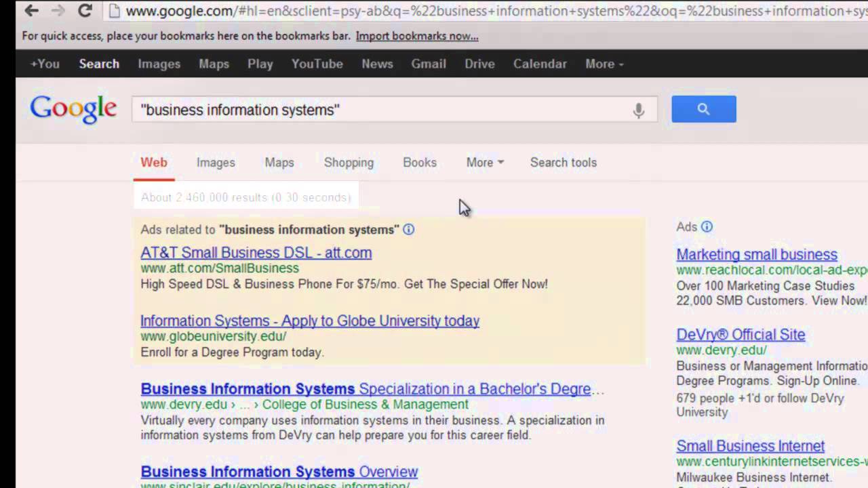868x488 pixels.
Task: Open Gmail in the Google bar
Action: tap(429, 64)
